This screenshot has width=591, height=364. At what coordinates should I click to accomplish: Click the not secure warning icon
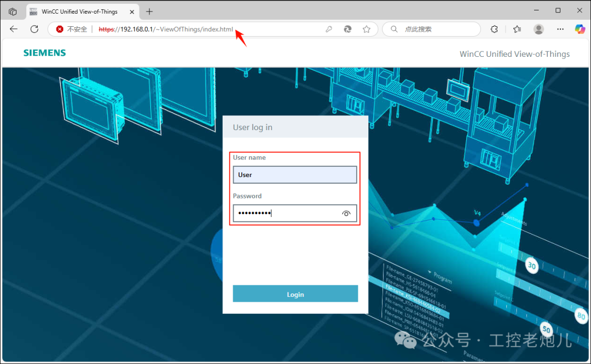(x=60, y=29)
